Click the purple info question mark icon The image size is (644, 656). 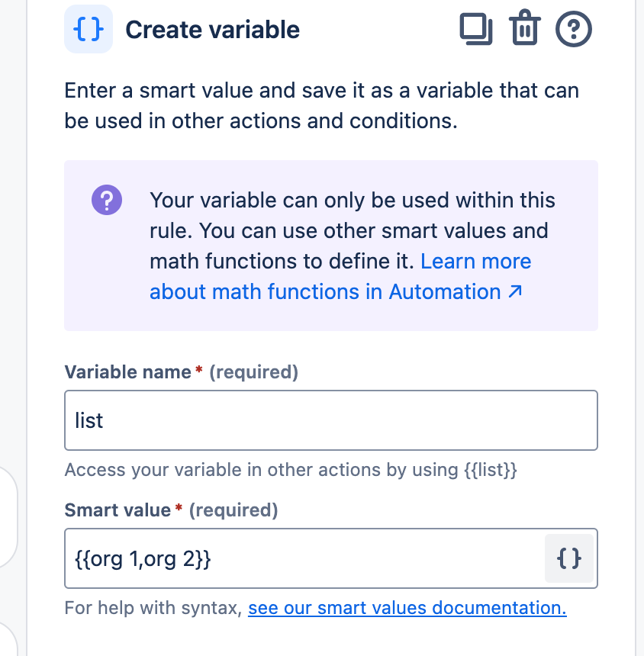coord(107,201)
